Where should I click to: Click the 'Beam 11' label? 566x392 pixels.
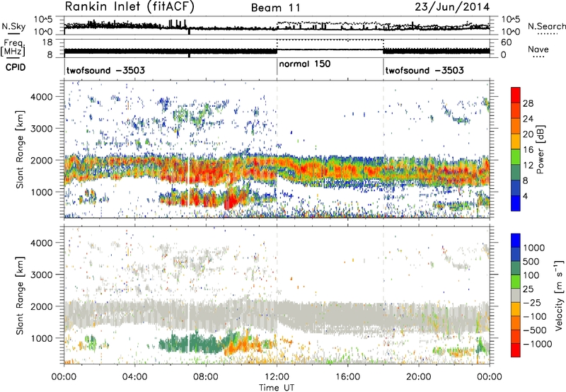[275, 8]
